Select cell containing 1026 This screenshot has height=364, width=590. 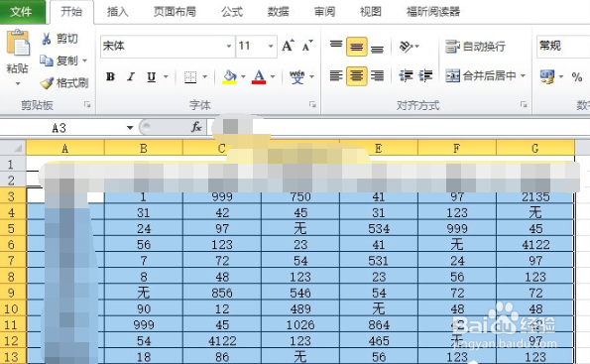coord(300,324)
